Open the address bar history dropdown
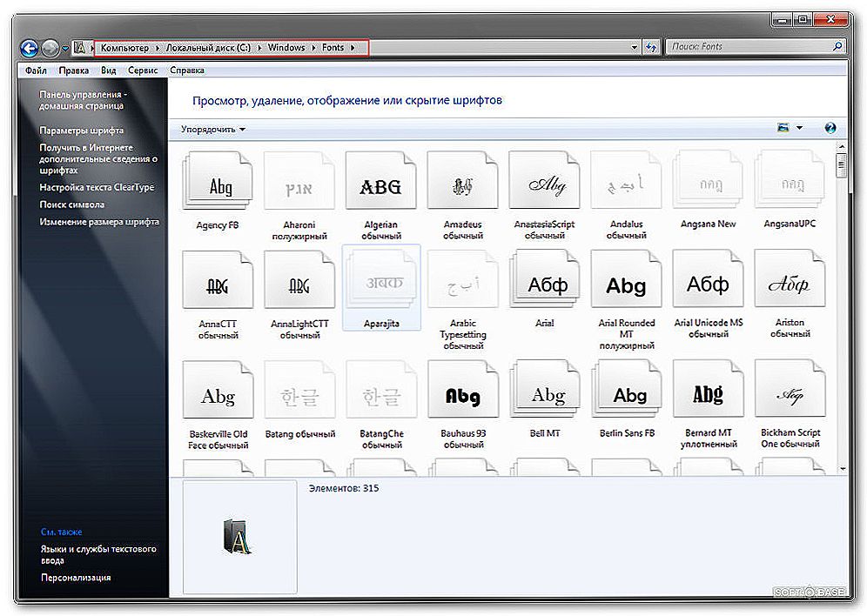This screenshot has width=867, height=616. pyautogui.click(x=635, y=48)
